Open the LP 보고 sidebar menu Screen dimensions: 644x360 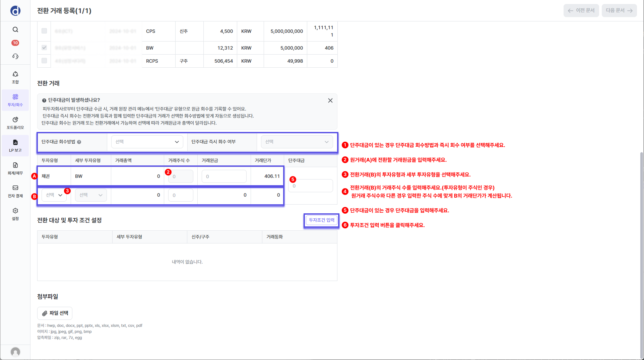15,145
